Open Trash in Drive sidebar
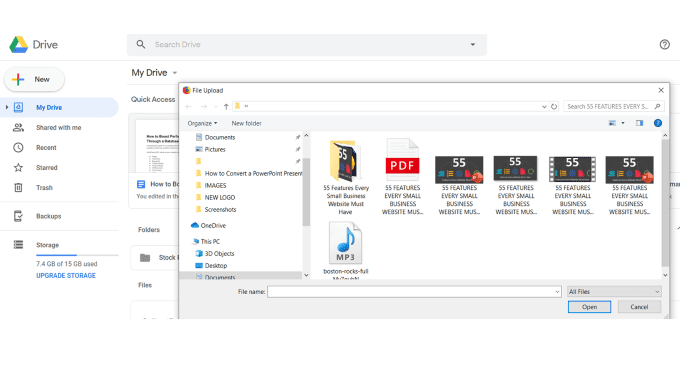680x383 pixels. (x=44, y=187)
